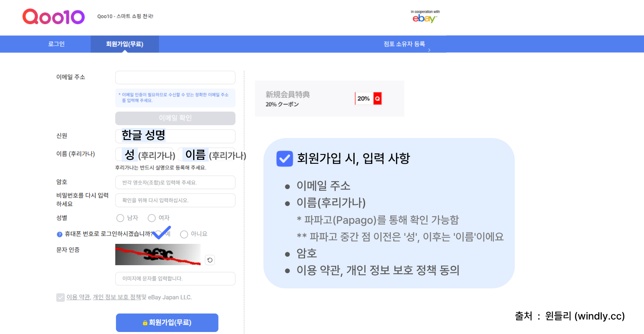Toggle the terms agreement checkbox
This screenshot has width=644, height=334.
point(60,297)
